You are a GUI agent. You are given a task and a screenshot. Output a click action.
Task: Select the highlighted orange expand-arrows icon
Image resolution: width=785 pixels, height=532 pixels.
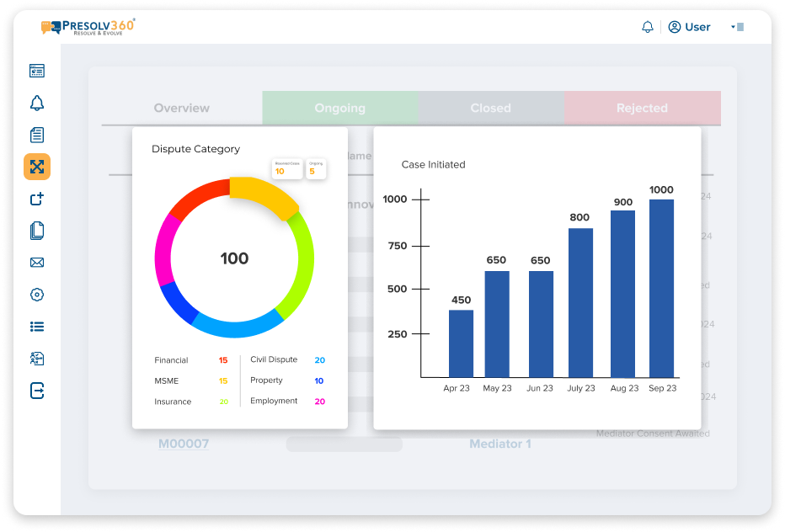coord(37,167)
